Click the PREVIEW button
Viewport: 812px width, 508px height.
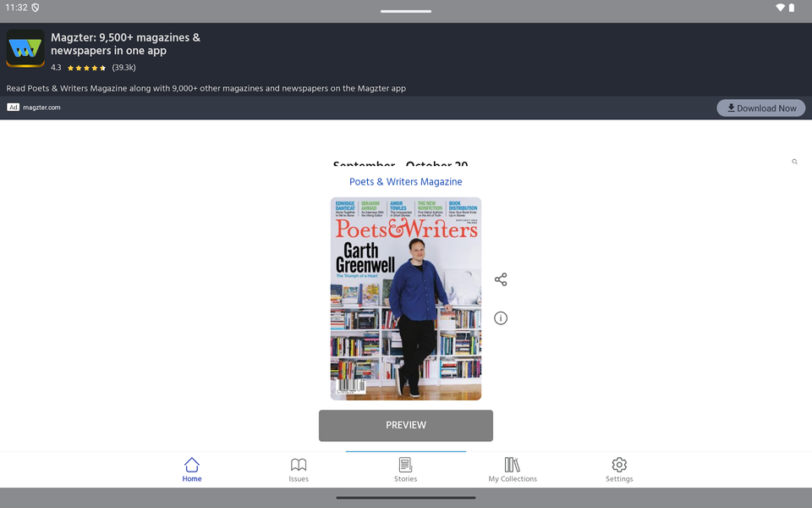[406, 426]
